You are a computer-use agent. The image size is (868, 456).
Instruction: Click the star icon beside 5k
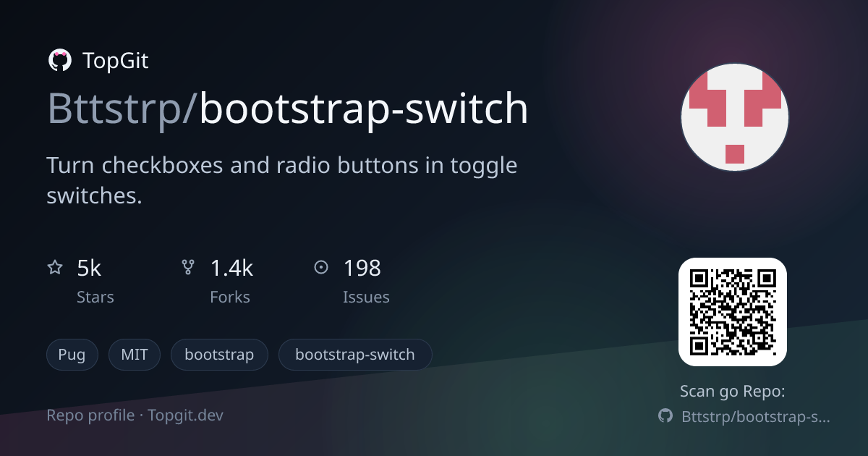(x=55, y=268)
